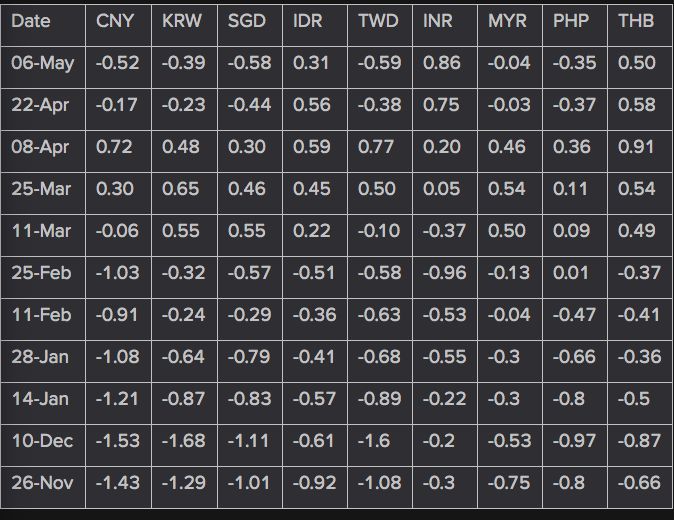Select the CNY column header
This screenshot has height=520, width=674.
pyautogui.click(x=115, y=21)
